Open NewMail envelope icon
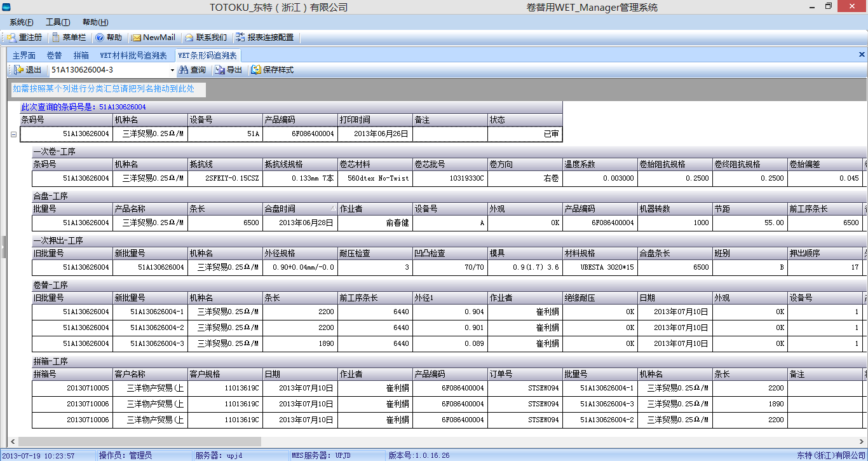868x461 pixels. 136,38
